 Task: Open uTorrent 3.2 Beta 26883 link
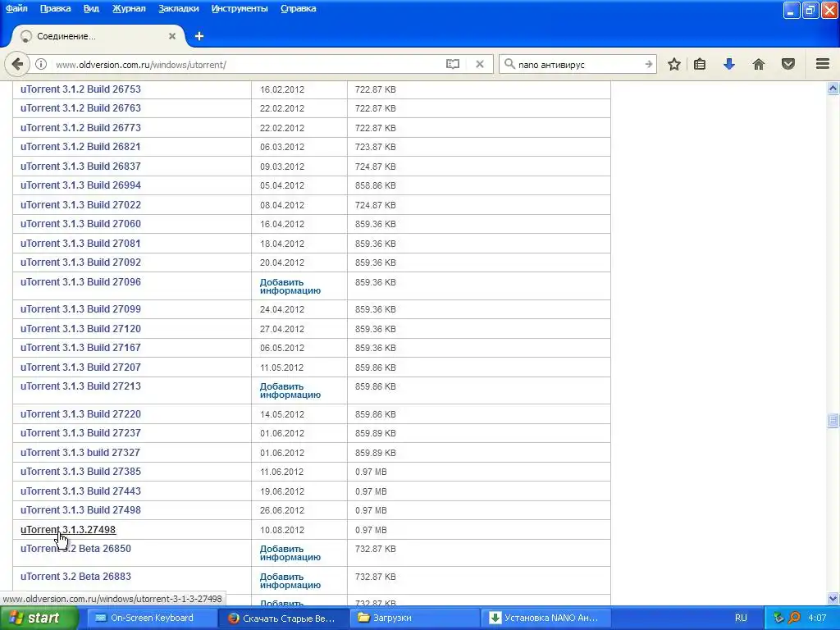coord(75,577)
